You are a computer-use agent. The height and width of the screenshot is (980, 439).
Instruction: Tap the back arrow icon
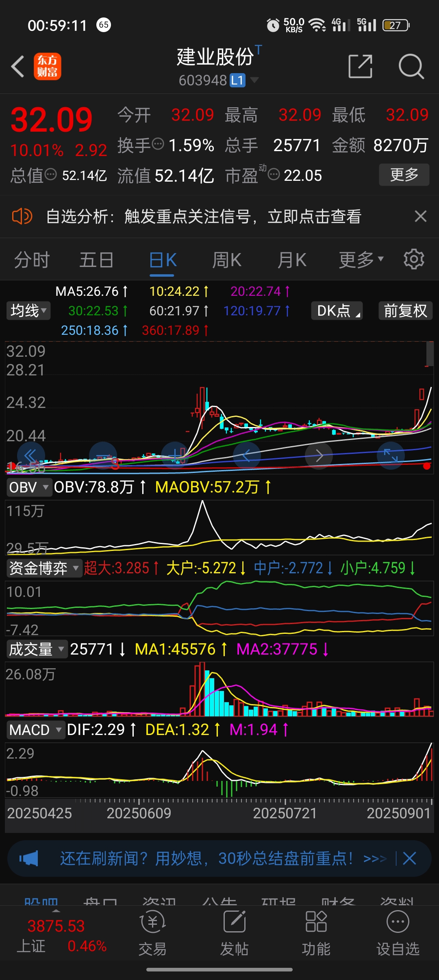pos(18,66)
